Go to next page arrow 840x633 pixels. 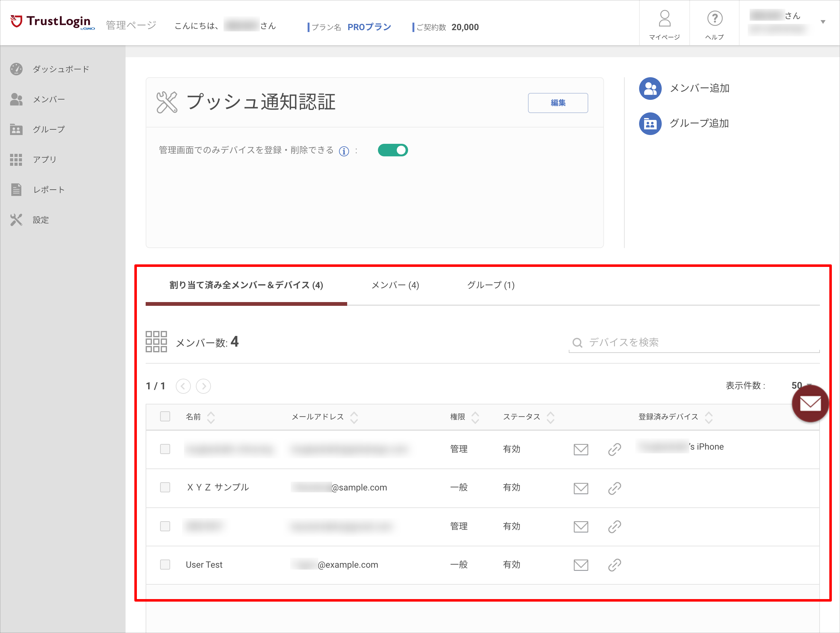pyautogui.click(x=203, y=387)
